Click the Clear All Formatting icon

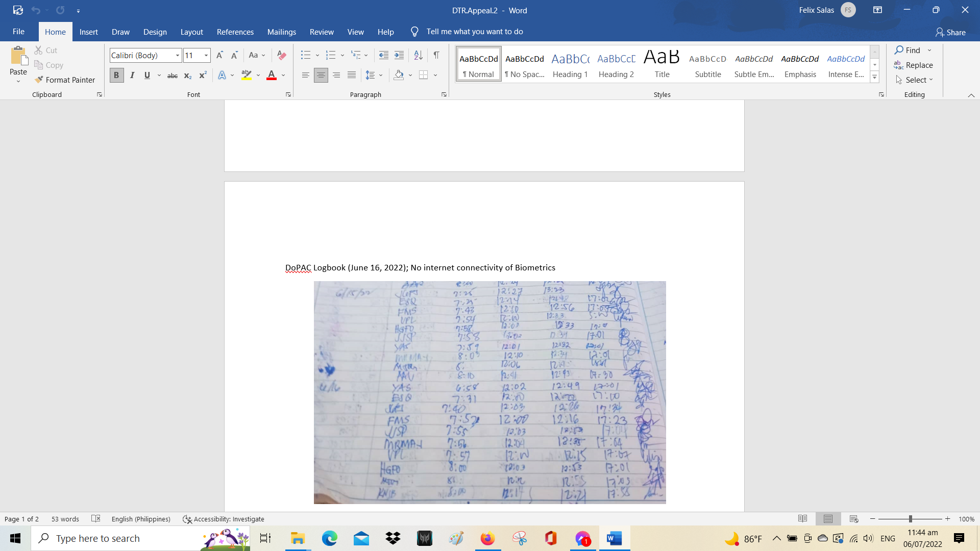pos(281,55)
